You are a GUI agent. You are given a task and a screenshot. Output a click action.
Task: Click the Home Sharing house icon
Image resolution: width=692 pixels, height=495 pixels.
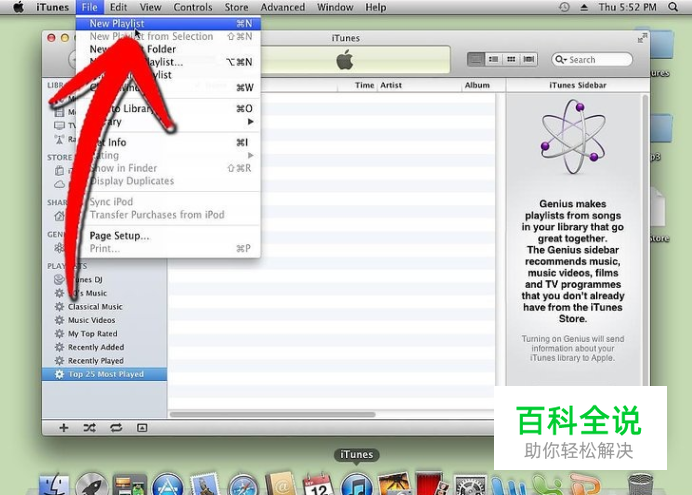[59, 216]
